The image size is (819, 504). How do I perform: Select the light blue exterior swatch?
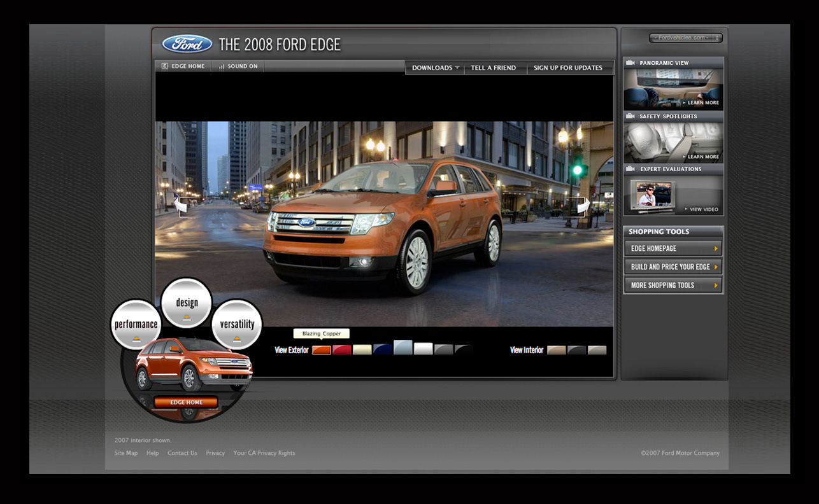(x=403, y=347)
